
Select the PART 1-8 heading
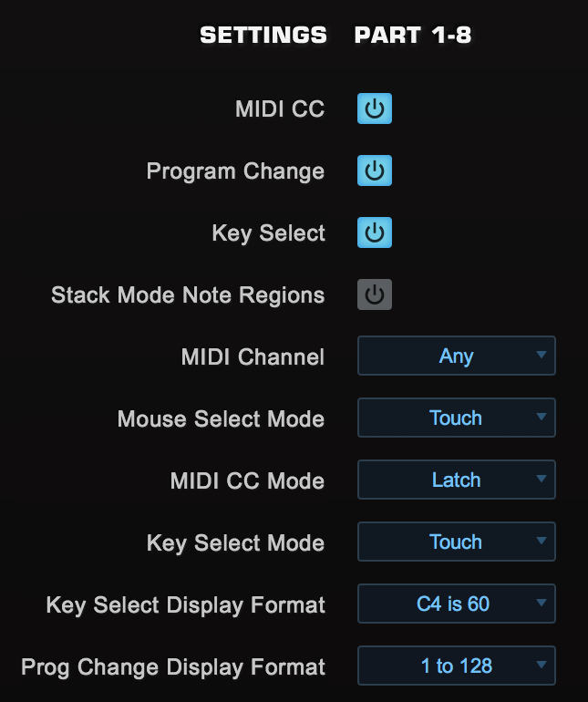412,36
